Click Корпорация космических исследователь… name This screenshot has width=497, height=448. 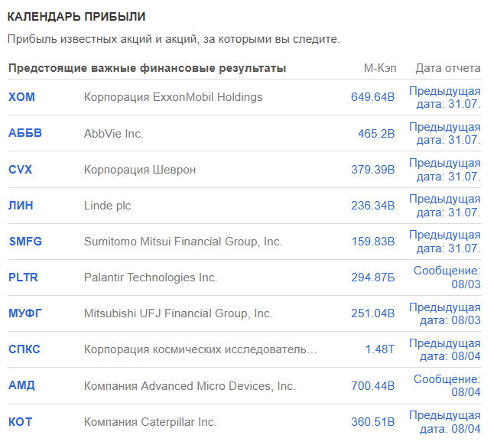pos(200,349)
